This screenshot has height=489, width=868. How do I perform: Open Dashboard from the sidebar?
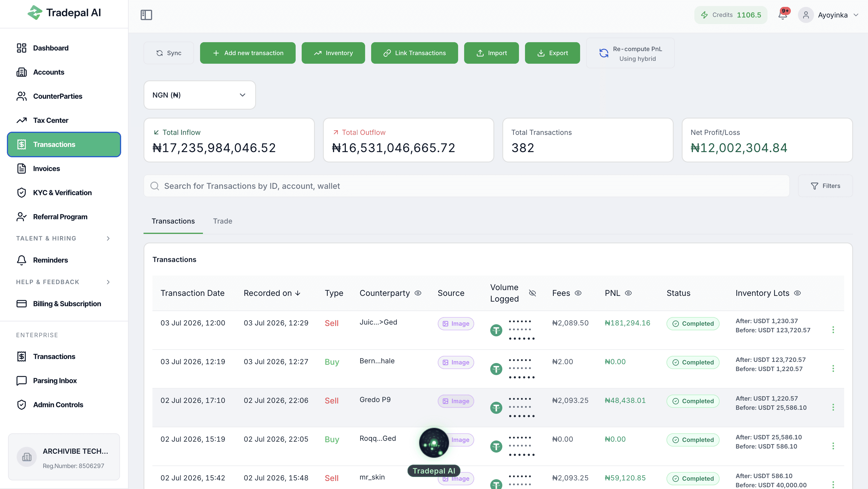pyautogui.click(x=64, y=48)
